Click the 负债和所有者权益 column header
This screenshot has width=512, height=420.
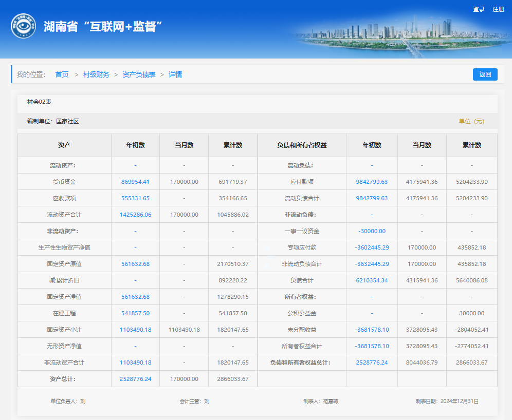coord(302,145)
